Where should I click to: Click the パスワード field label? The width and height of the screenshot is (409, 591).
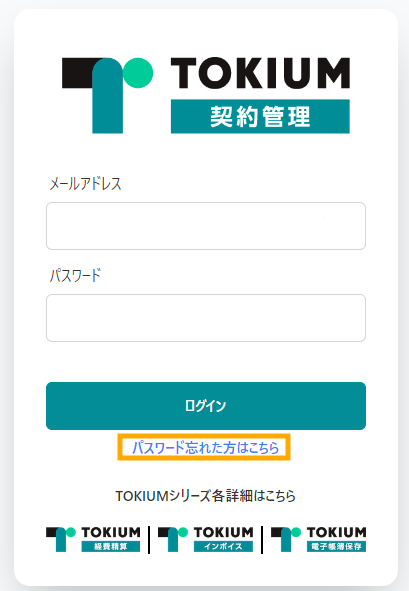pos(75,276)
